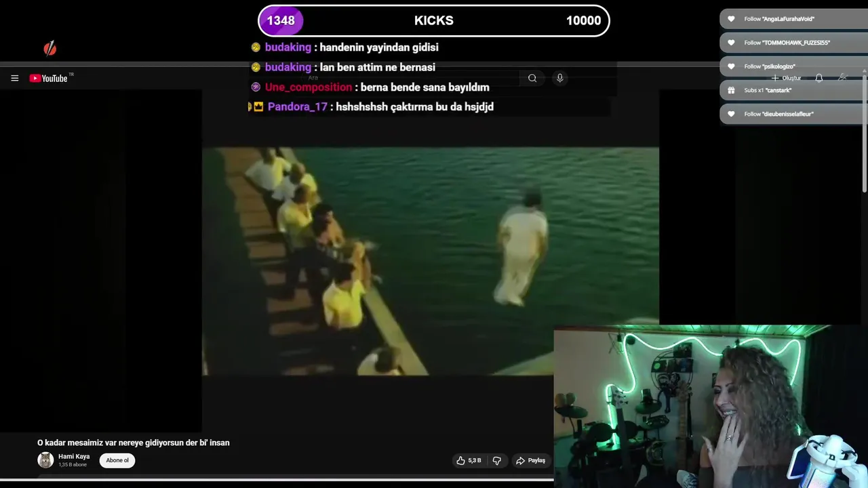Click the emoji badge beside Une_composition

coord(256,87)
